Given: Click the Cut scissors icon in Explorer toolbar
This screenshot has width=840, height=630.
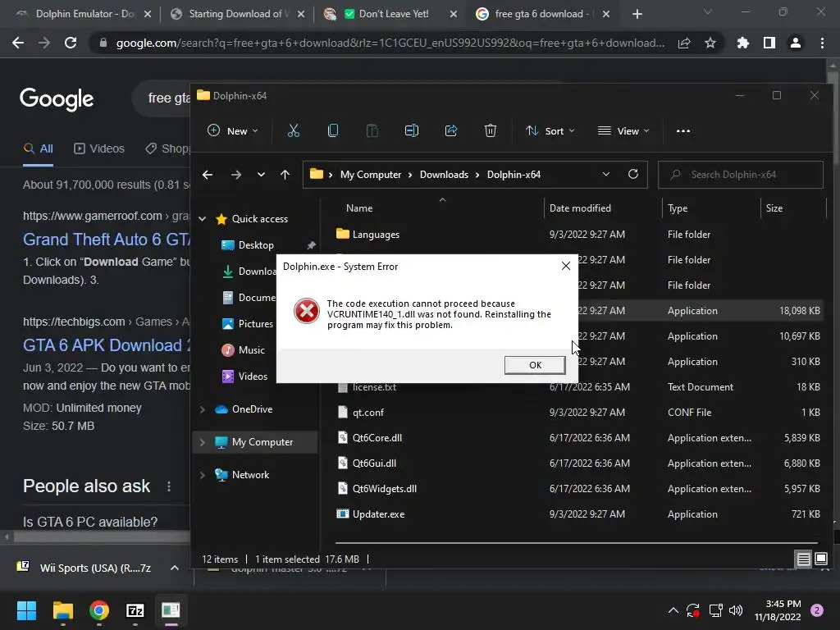Looking at the screenshot, I should pos(294,130).
